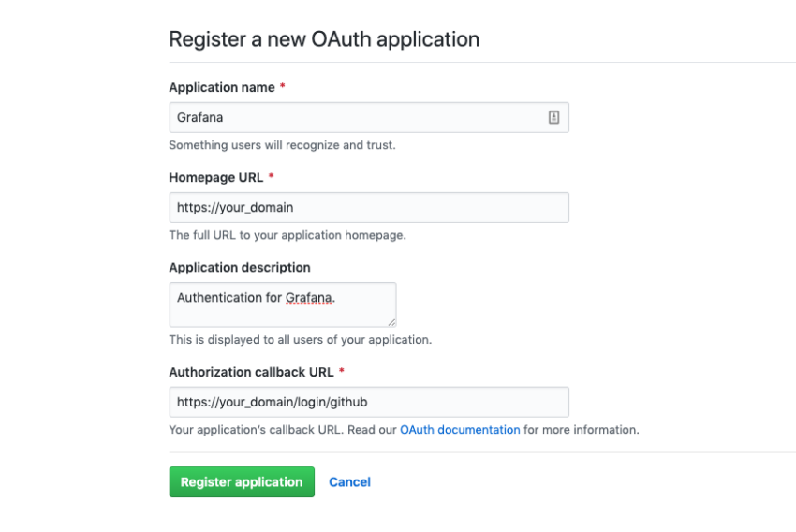Screen dimensions: 796x532
Task: Click the Application name label
Action: 222,87
